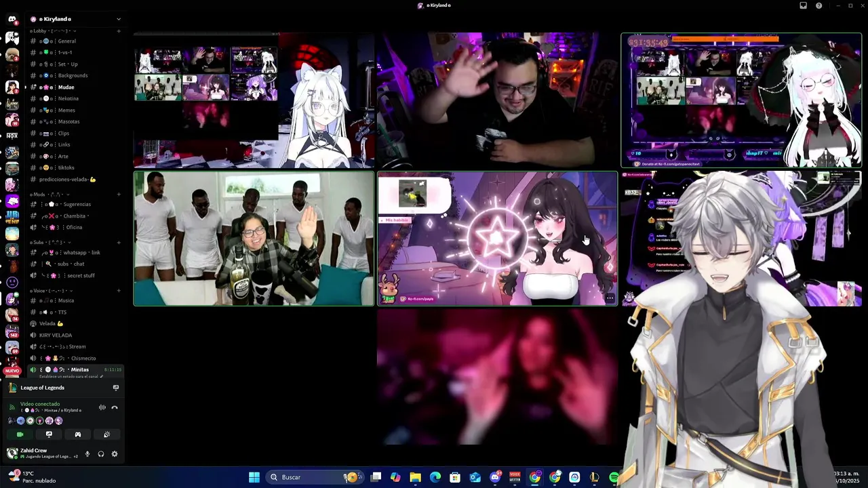
Task: Open the TTS channel
Action: click(x=75, y=312)
